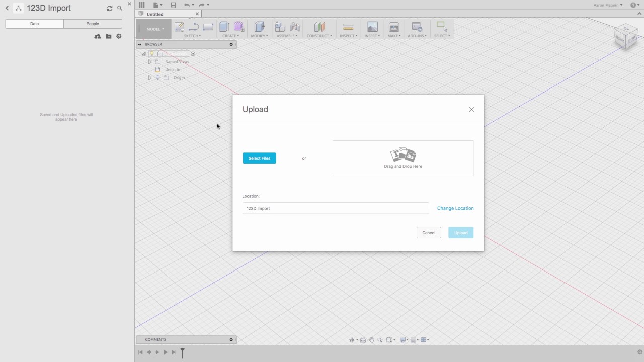Open the SELECT menu
Screen dimensions: 644x362
point(442,36)
